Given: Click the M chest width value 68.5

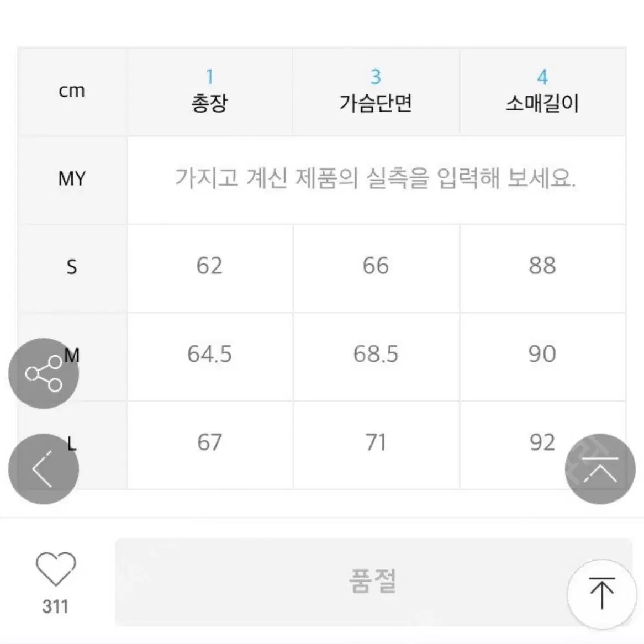Looking at the screenshot, I should point(376,354).
